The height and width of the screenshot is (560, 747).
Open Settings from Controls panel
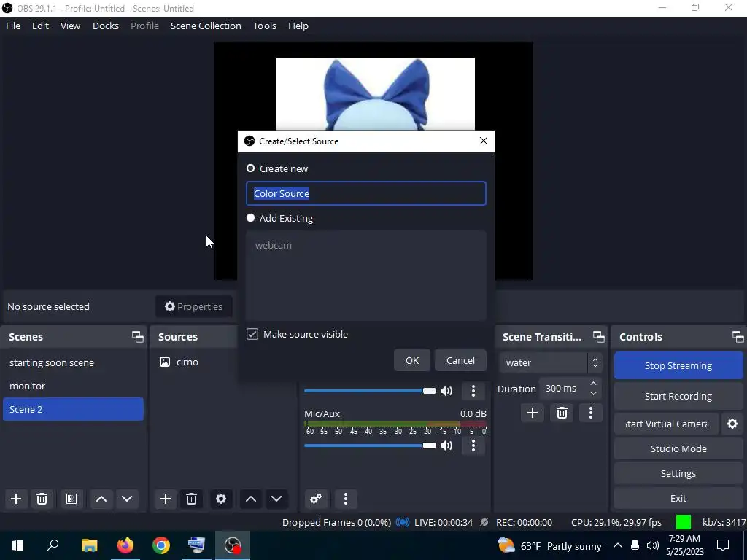678,473
